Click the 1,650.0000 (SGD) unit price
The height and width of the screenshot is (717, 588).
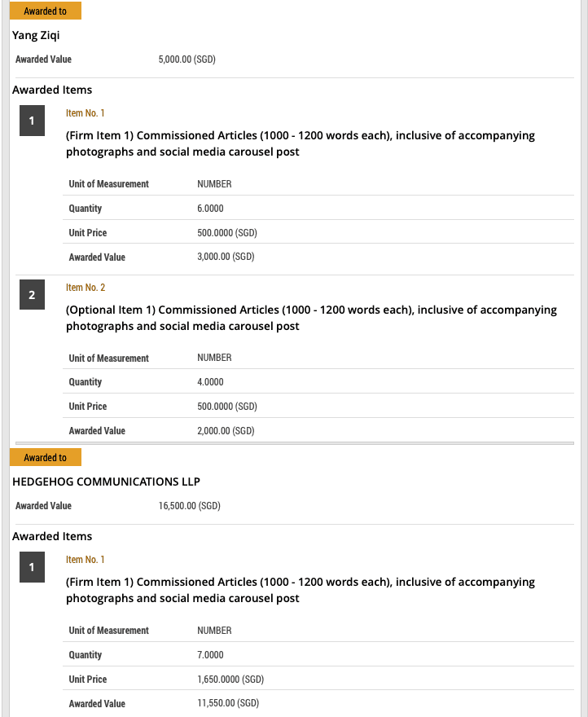(230, 680)
